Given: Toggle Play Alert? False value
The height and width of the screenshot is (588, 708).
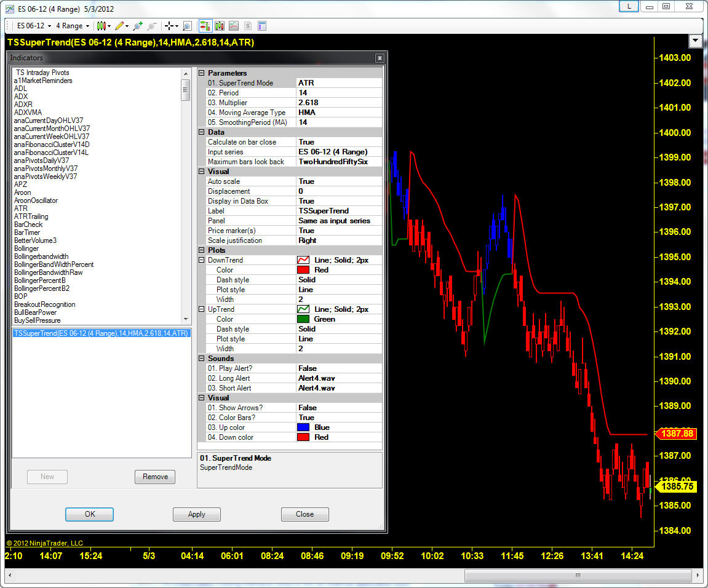Looking at the screenshot, I should 339,368.
